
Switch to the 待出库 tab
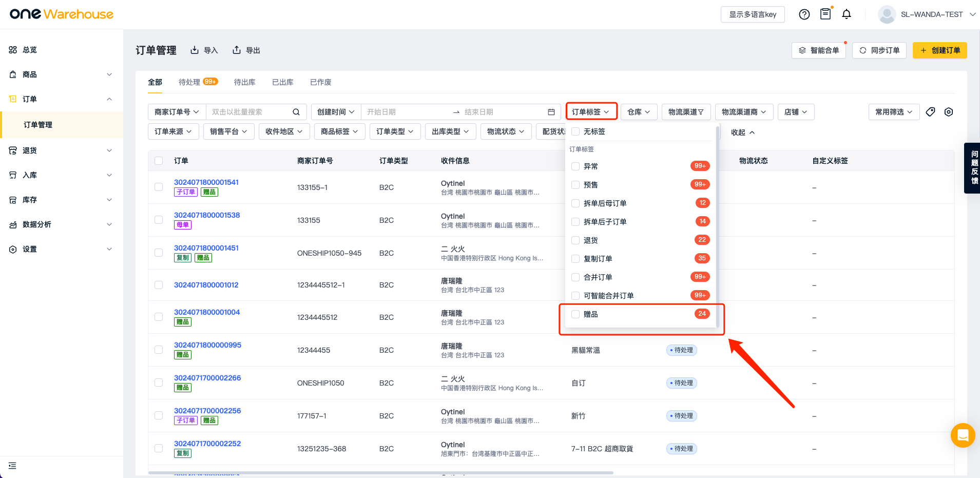coord(244,82)
